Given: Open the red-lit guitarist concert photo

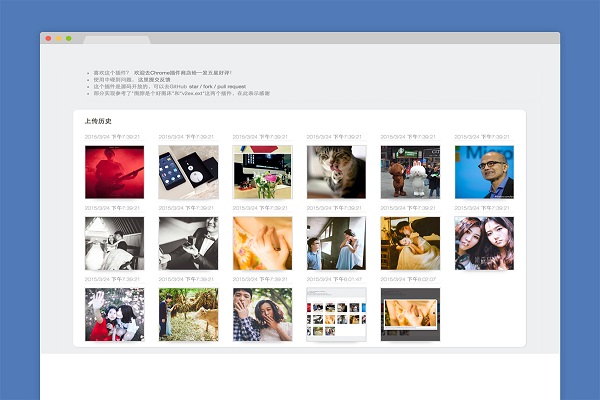Looking at the screenshot, I should 114,172.
